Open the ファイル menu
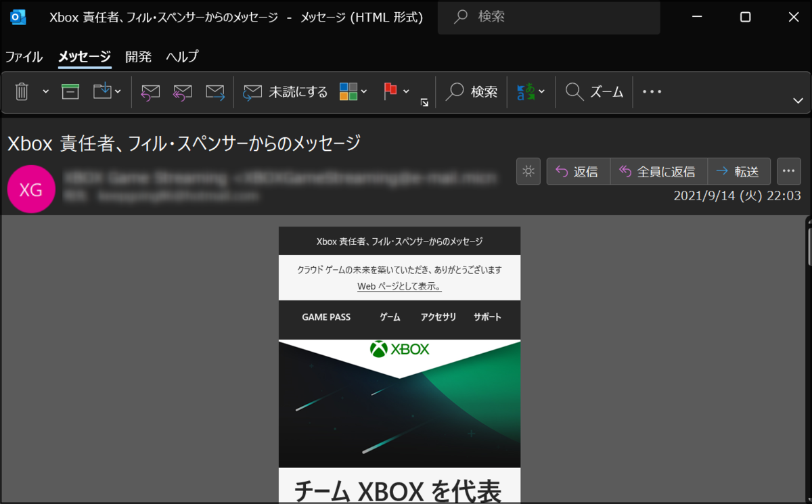Viewport: 812px width, 504px height. (x=24, y=57)
